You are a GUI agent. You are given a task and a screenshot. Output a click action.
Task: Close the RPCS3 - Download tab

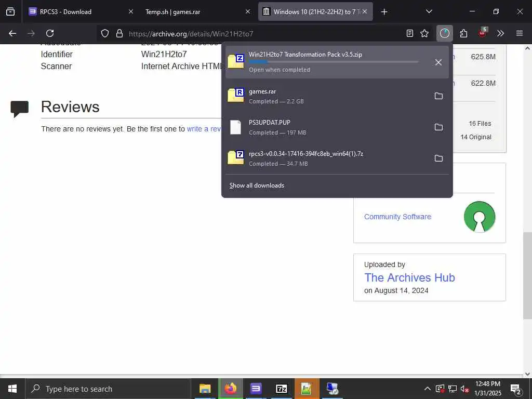point(130,12)
